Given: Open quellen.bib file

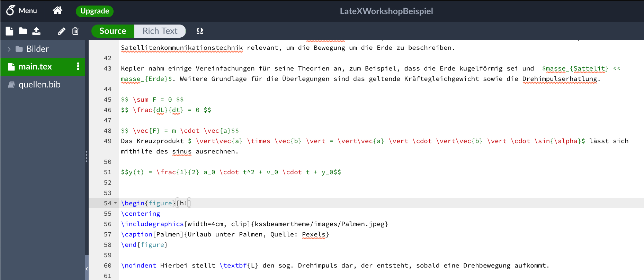Looking at the screenshot, I should point(39,85).
